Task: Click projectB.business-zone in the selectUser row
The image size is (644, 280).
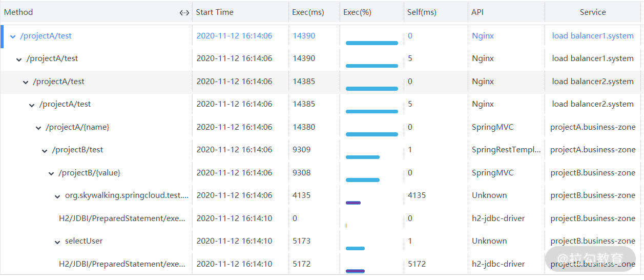Action: pos(593,241)
